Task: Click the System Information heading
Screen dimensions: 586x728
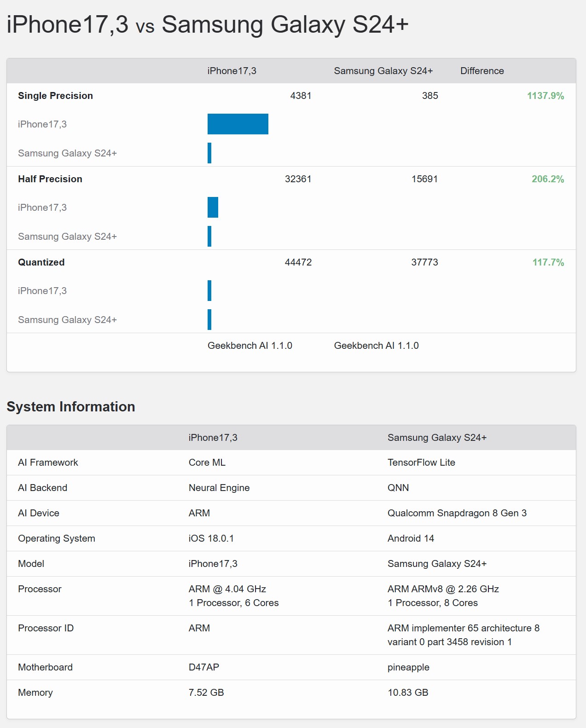Action: click(x=71, y=407)
